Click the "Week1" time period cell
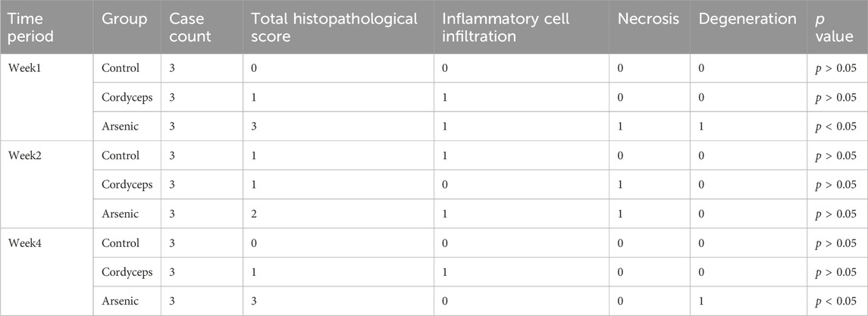Screen dimensions: 868x316 (x=24, y=68)
